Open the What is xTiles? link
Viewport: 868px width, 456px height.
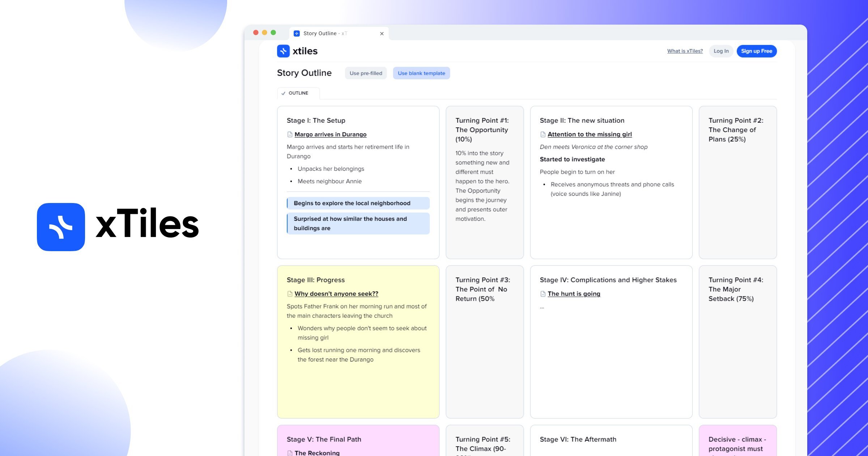pos(685,51)
